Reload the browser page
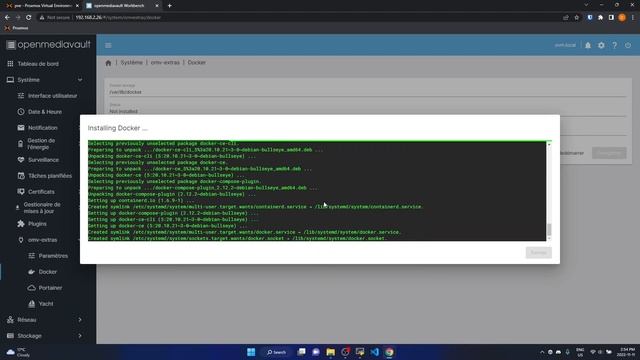 (29, 18)
